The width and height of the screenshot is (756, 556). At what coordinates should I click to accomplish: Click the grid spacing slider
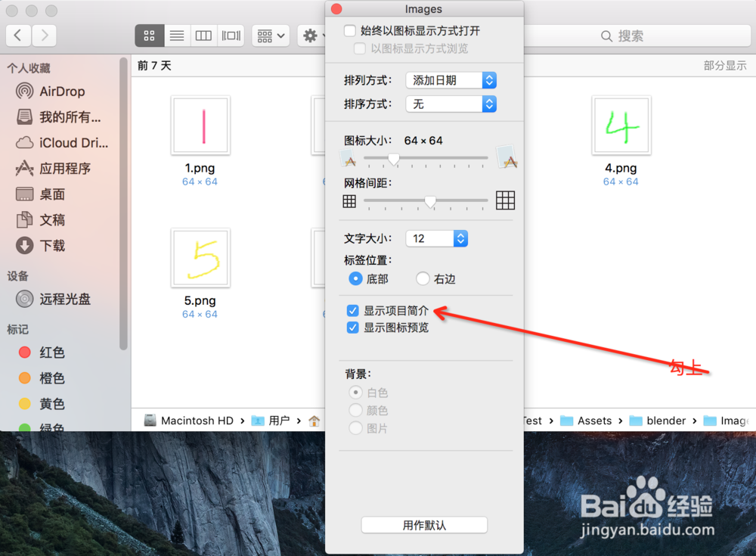tap(426, 200)
